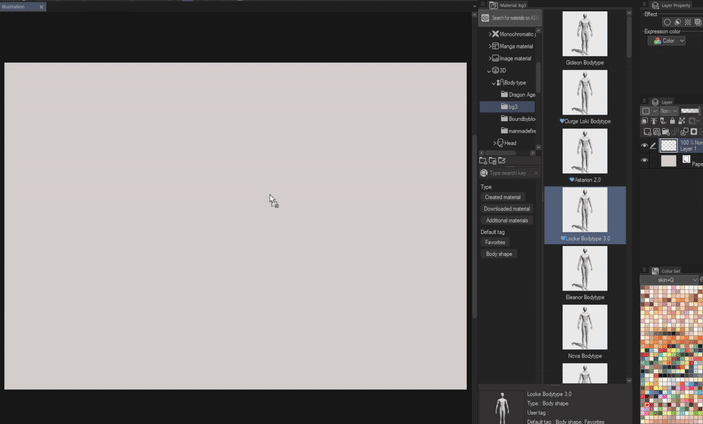The image size is (703, 424).
Task: Open the Layer Property panel tab
Action: [x=671, y=5]
